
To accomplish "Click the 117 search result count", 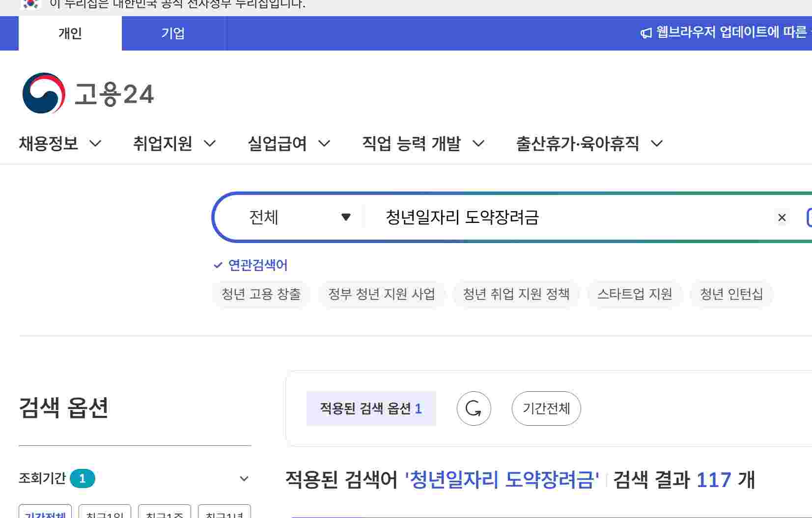I will [x=714, y=480].
